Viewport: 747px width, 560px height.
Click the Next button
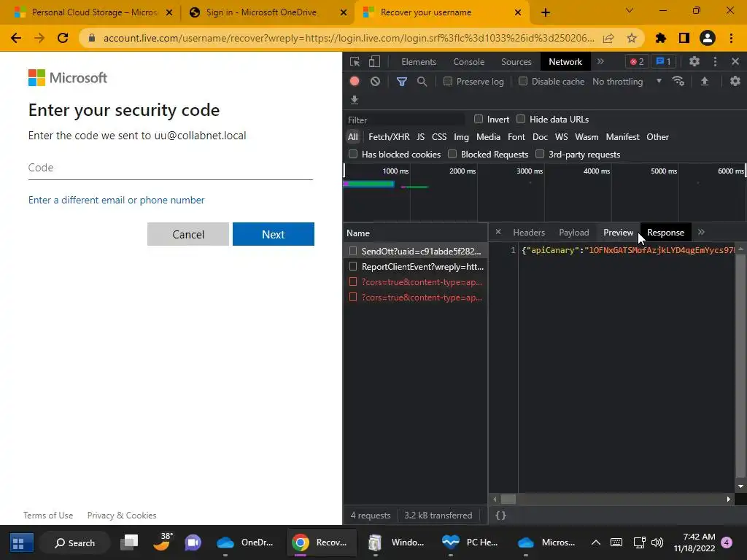coord(274,234)
